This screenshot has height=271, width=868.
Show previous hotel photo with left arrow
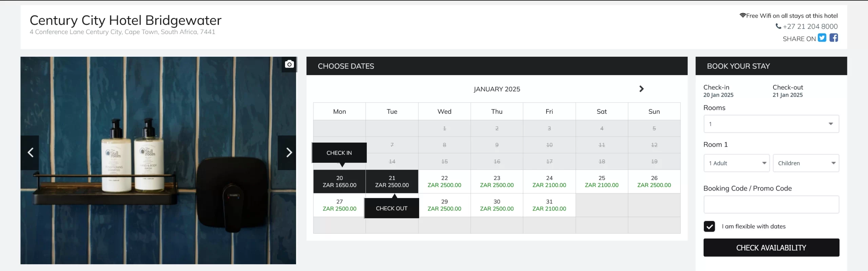coord(30,152)
